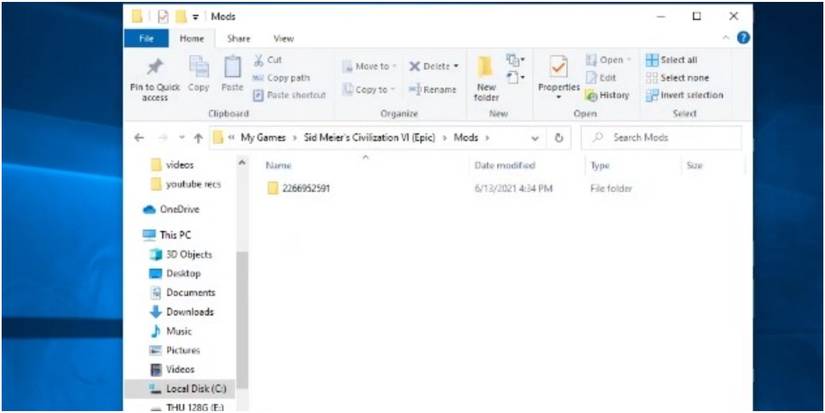
Task: Open Music in the navigation pane
Action: pyautogui.click(x=170, y=331)
